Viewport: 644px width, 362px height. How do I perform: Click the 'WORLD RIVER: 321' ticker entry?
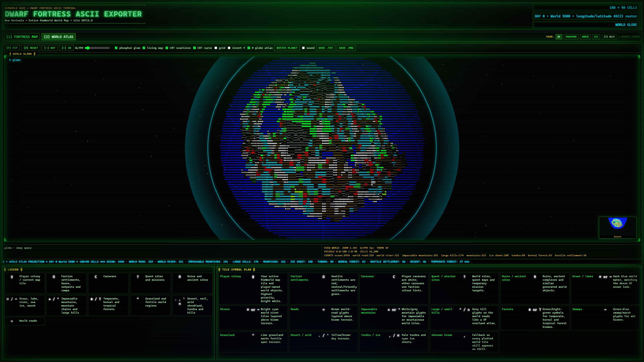tap(170, 262)
